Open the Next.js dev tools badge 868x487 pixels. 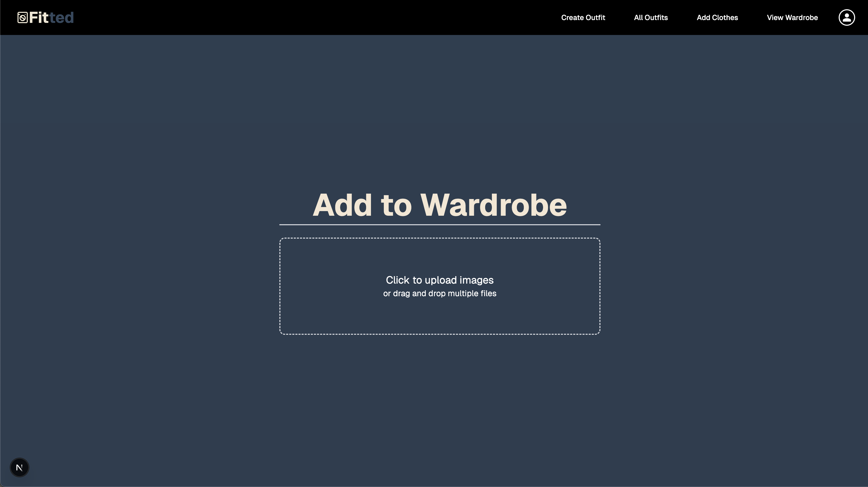20,467
